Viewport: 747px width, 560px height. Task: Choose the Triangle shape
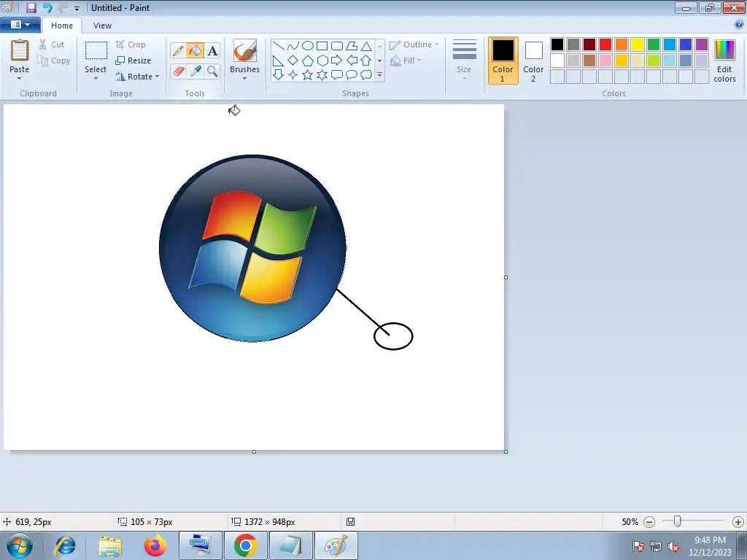[366, 46]
